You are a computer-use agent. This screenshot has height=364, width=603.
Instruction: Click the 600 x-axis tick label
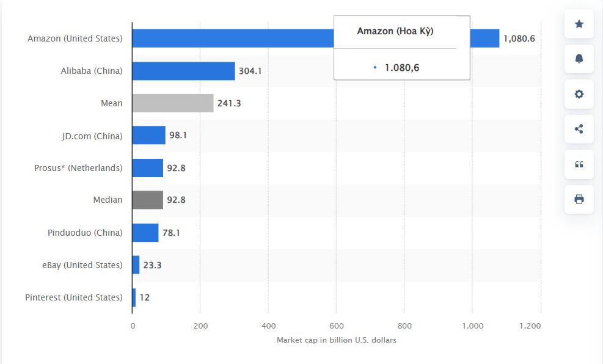[337, 326]
